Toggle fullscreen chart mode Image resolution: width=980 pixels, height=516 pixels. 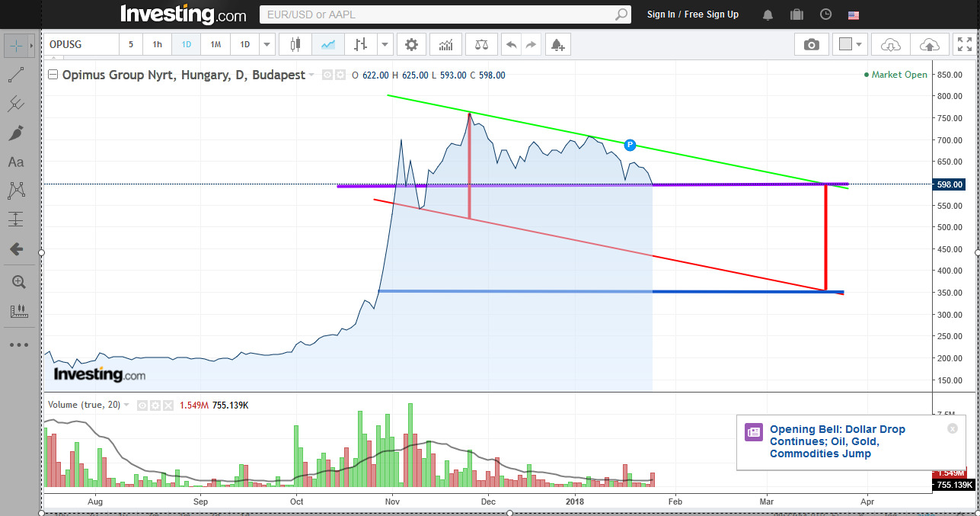point(964,45)
